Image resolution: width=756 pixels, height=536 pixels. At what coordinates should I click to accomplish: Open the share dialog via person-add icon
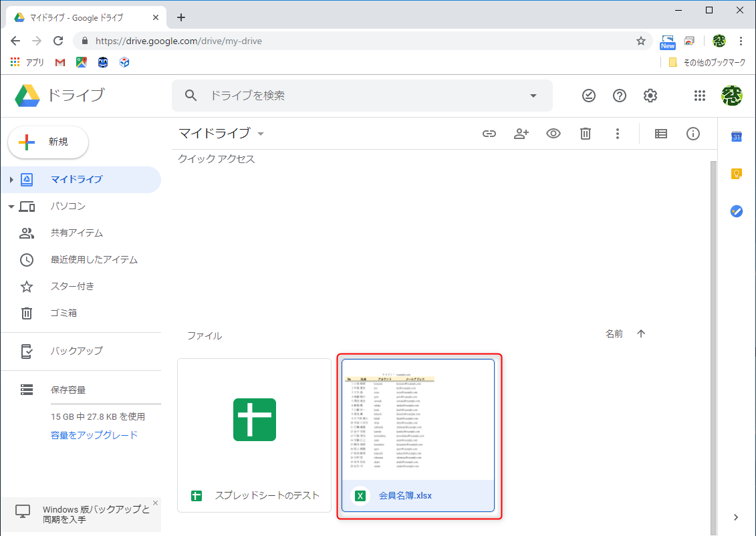521,134
